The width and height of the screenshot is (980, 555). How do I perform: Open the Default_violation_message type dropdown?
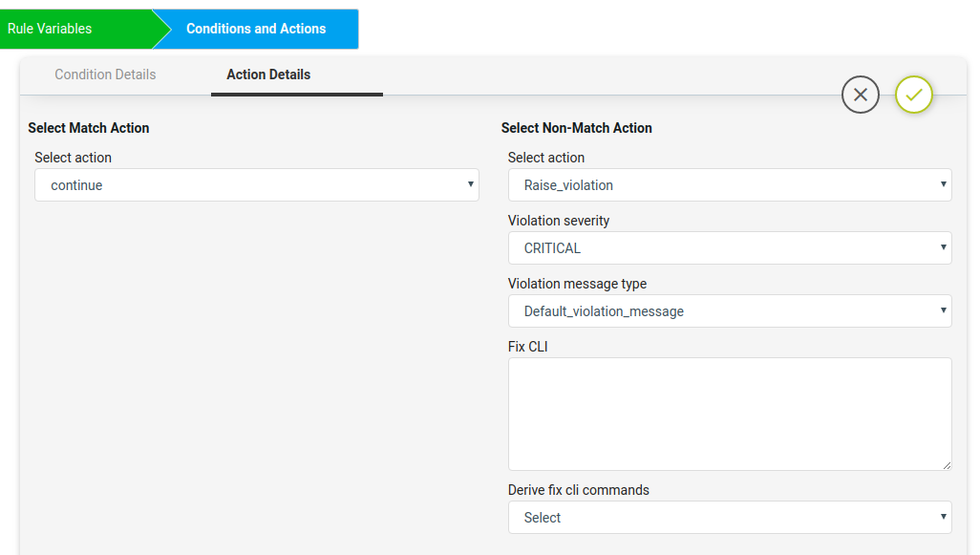730,311
